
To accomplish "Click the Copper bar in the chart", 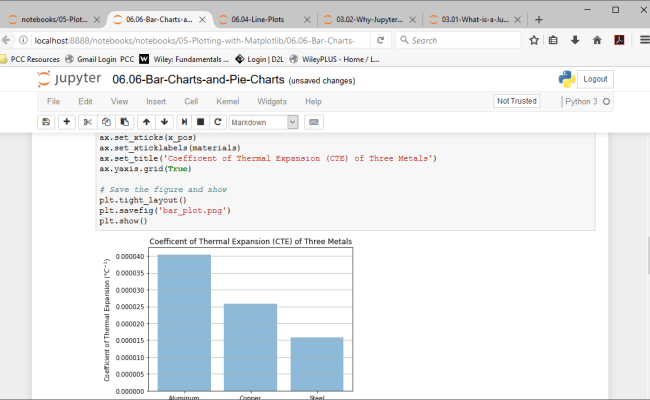I will click(x=250, y=347).
